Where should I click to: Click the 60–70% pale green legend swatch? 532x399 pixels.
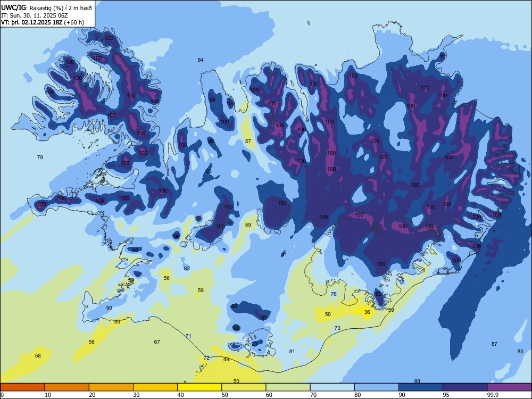[x=288, y=387]
